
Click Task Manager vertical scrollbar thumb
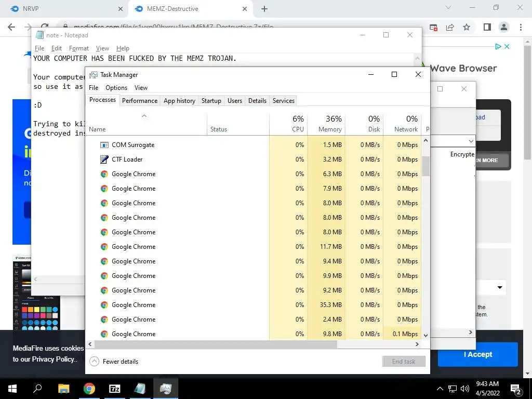(x=426, y=166)
